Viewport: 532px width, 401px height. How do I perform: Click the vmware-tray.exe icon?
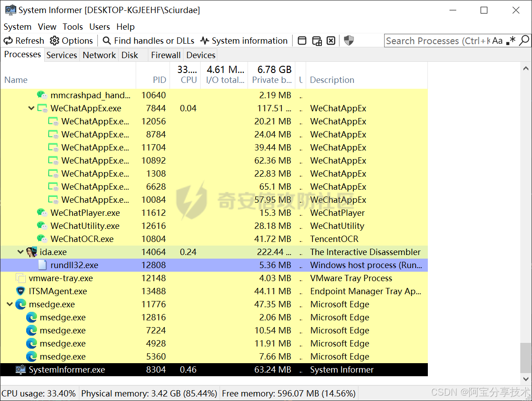tap(21, 278)
